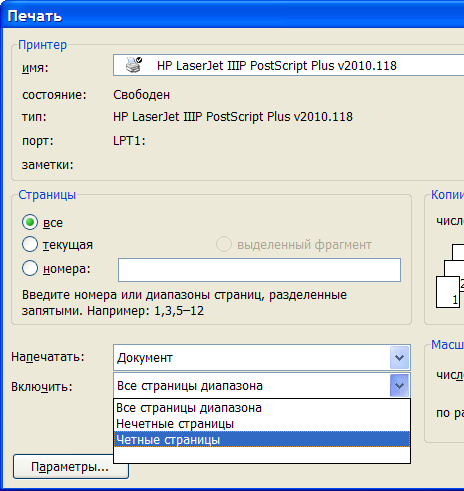The height and width of the screenshot is (491, 464).
Task: Select the 'все' pages radio button
Action: pos(30,222)
